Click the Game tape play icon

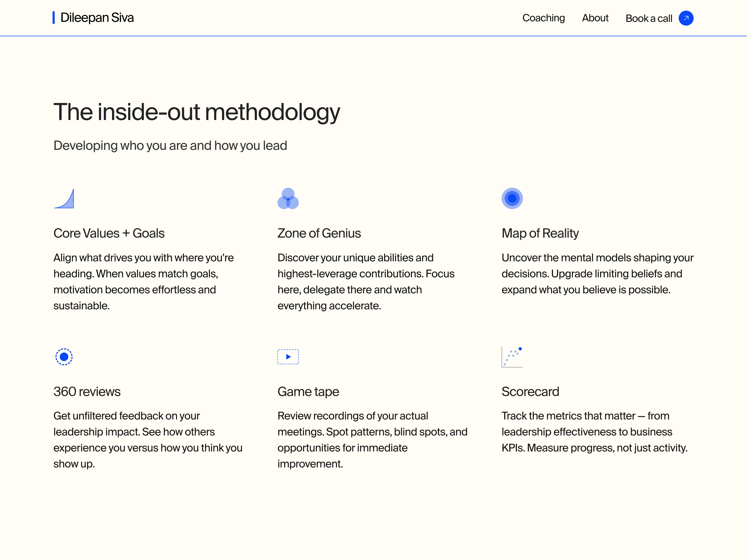point(288,357)
